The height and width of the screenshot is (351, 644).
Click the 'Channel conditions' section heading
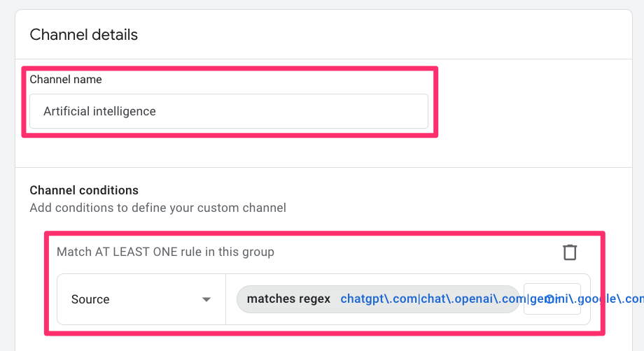(83, 190)
